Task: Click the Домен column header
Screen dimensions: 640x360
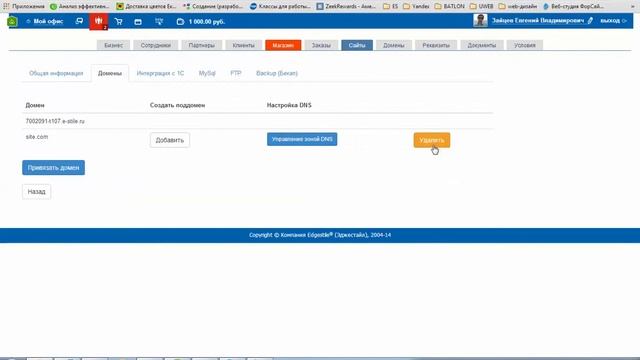Action: click(x=35, y=105)
